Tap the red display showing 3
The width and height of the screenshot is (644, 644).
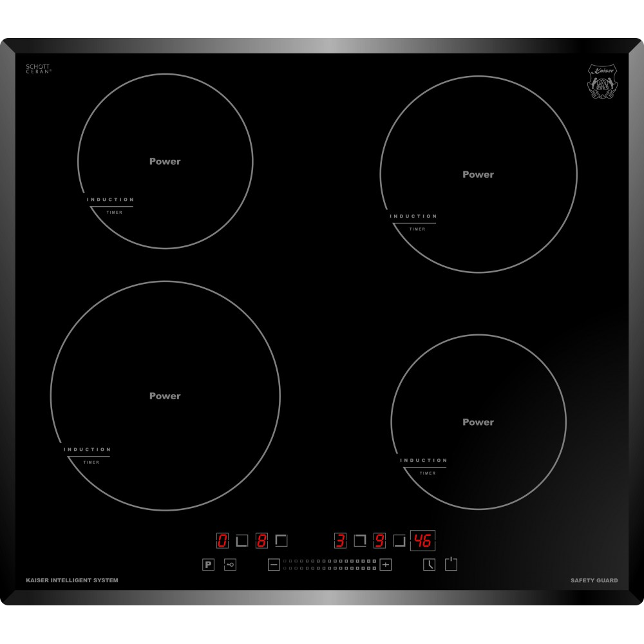coord(340,541)
